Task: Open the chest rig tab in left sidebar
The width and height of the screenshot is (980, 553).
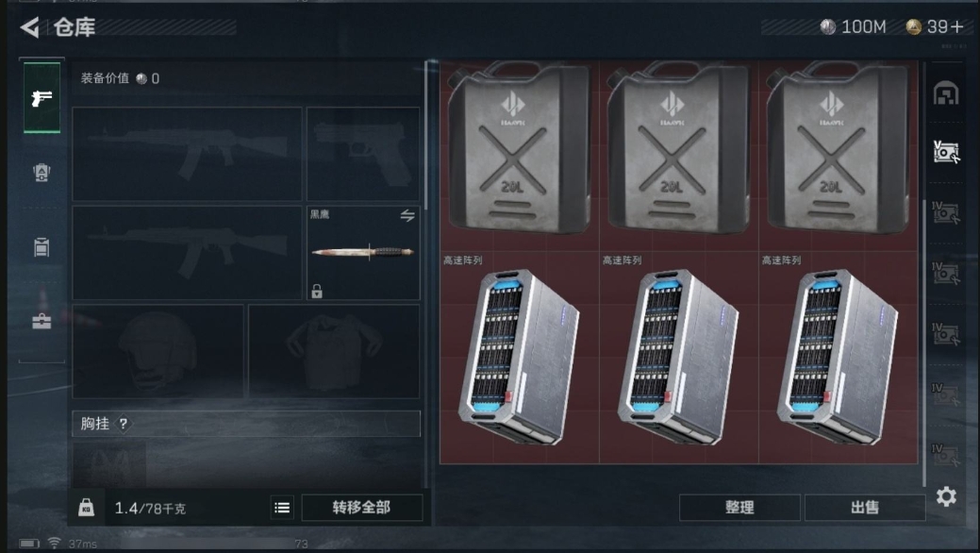Action: coord(42,246)
